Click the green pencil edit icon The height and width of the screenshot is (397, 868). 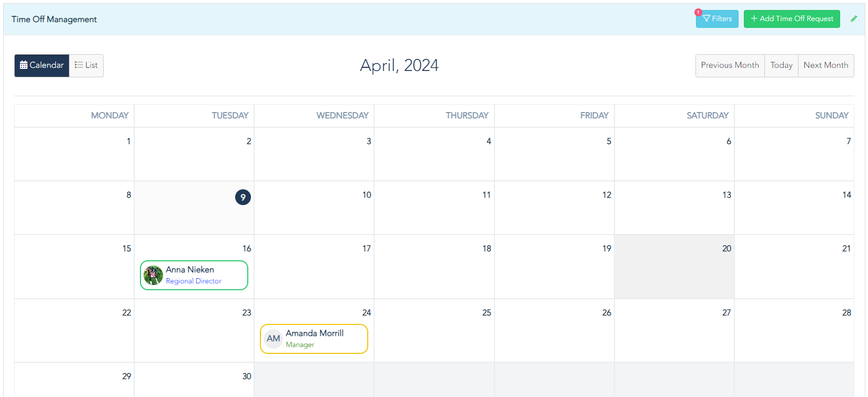[854, 19]
